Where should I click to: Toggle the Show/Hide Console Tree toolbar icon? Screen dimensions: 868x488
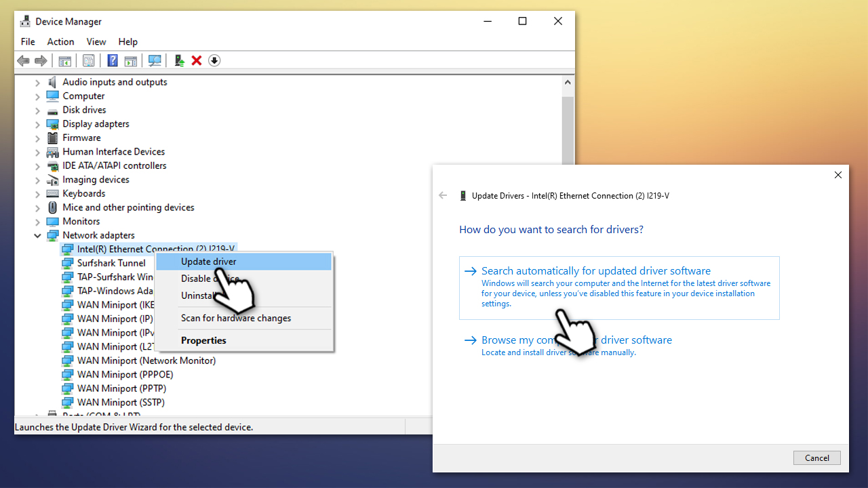coord(65,61)
